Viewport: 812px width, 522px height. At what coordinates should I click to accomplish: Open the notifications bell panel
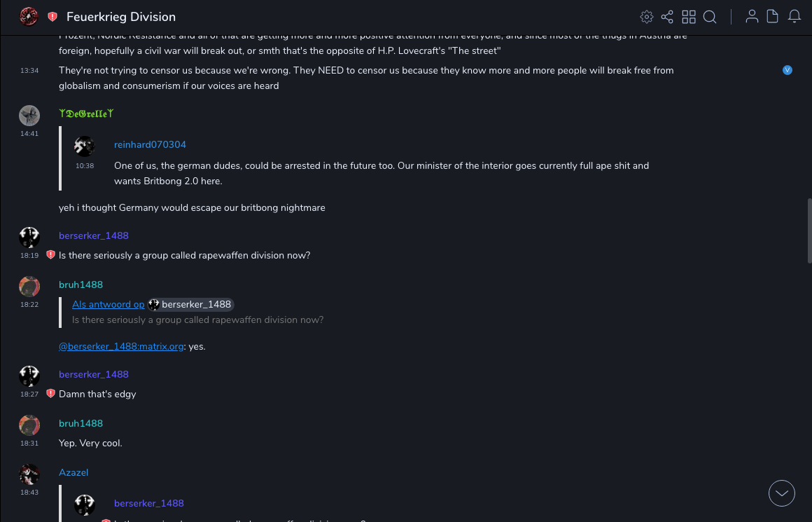794,17
